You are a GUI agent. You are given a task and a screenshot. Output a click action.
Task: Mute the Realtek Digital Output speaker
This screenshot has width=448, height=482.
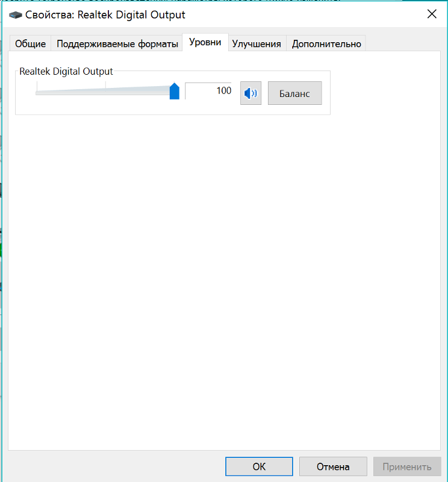[x=250, y=93]
